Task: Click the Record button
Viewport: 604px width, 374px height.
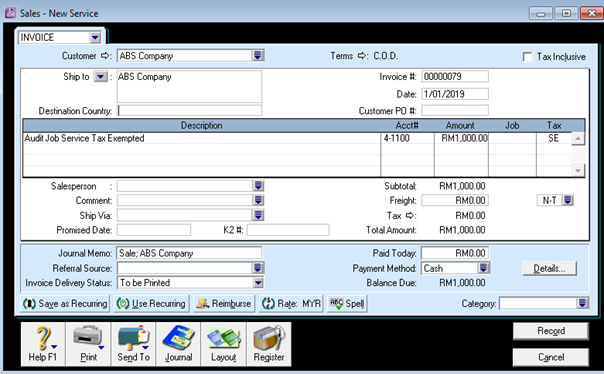Action: [x=551, y=331]
